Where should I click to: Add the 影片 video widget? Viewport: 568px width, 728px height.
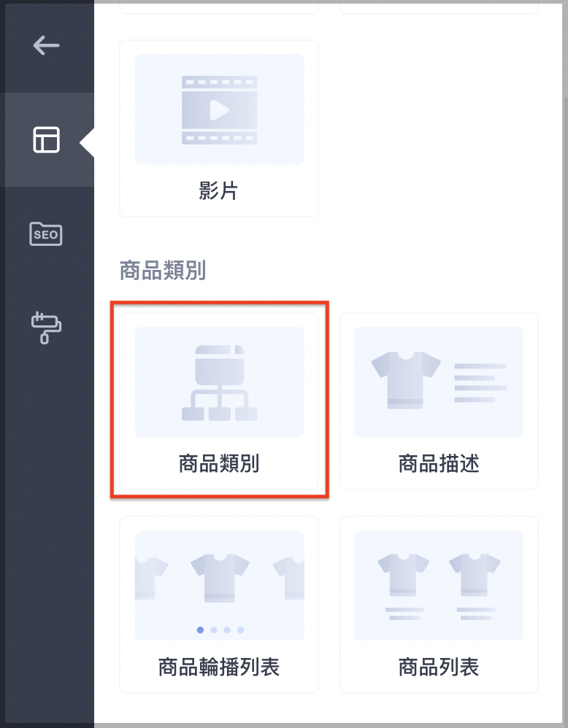(219, 128)
